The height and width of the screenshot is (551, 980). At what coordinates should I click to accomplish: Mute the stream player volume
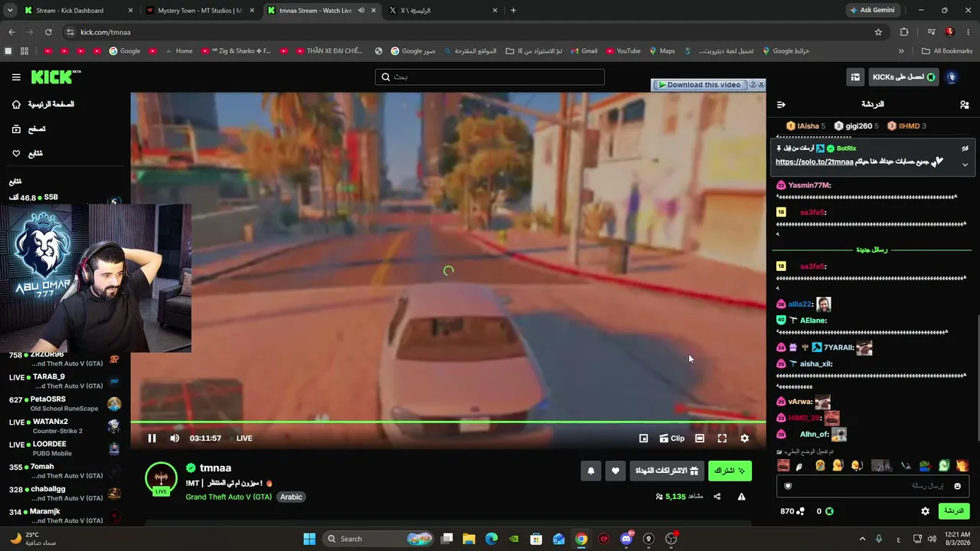[x=175, y=439]
